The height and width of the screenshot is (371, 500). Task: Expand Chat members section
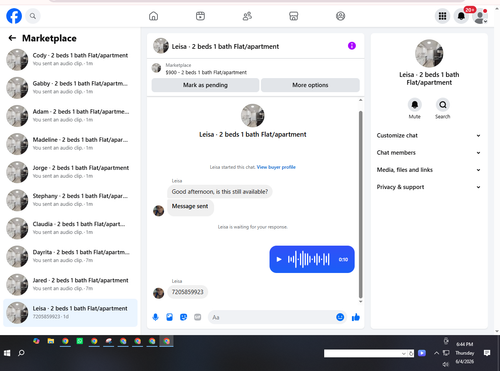pos(429,153)
